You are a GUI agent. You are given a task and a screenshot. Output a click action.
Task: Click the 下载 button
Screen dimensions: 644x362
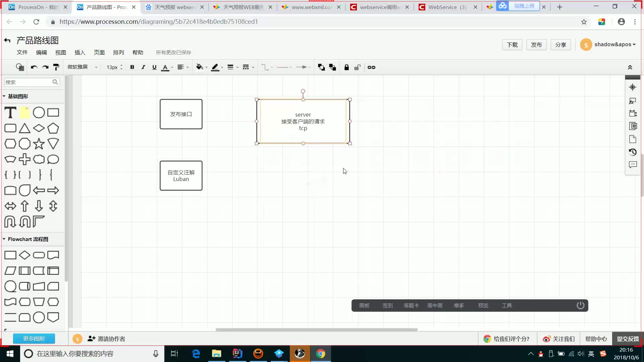pyautogui.click(x=512, y=45)
